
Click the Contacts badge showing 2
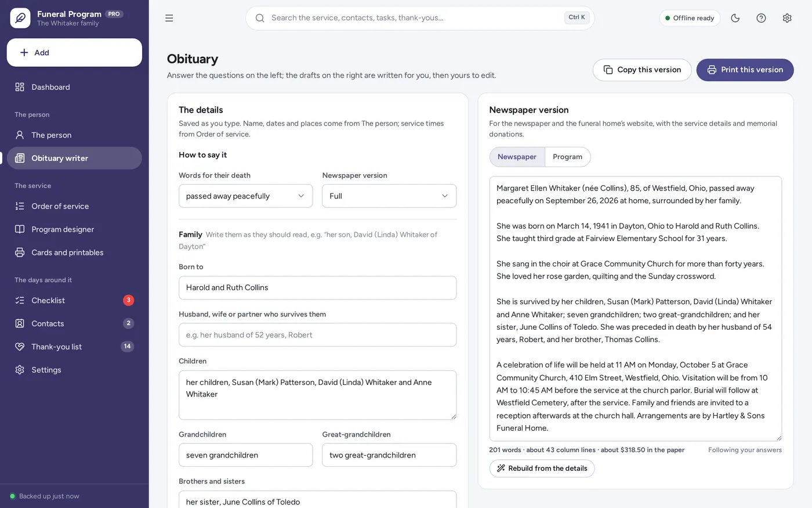point(129,323)
